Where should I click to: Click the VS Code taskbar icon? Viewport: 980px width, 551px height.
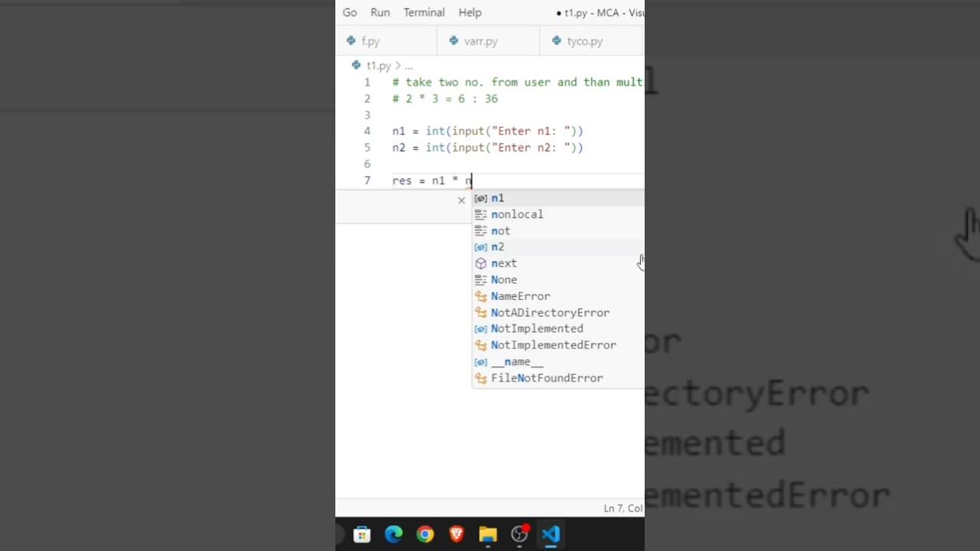pos(551,534)
